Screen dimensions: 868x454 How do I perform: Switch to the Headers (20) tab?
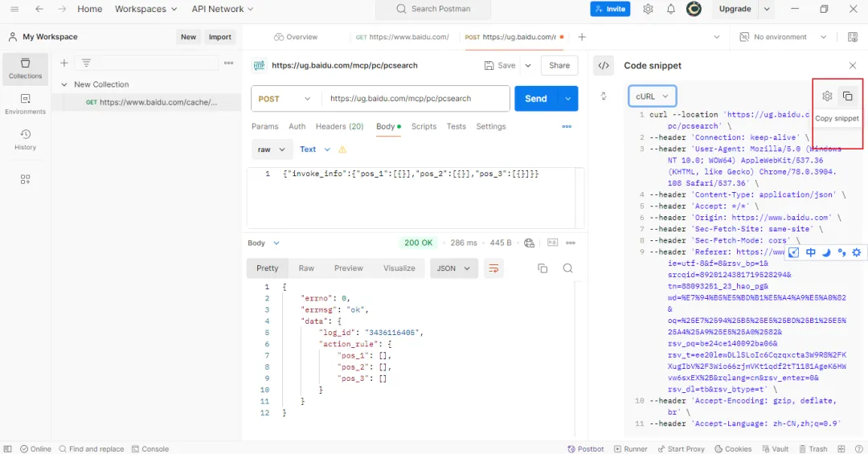pos(339,127)
